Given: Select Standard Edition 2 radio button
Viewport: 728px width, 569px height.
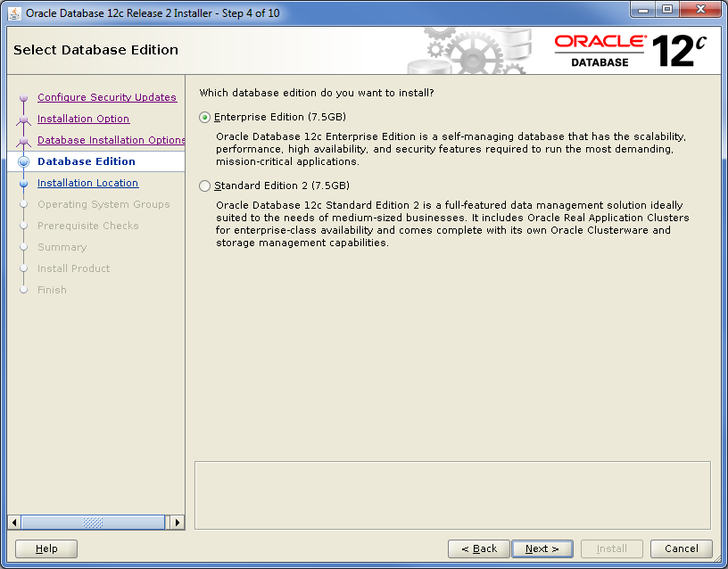Looking at the screenshot, I should [204, 186].
